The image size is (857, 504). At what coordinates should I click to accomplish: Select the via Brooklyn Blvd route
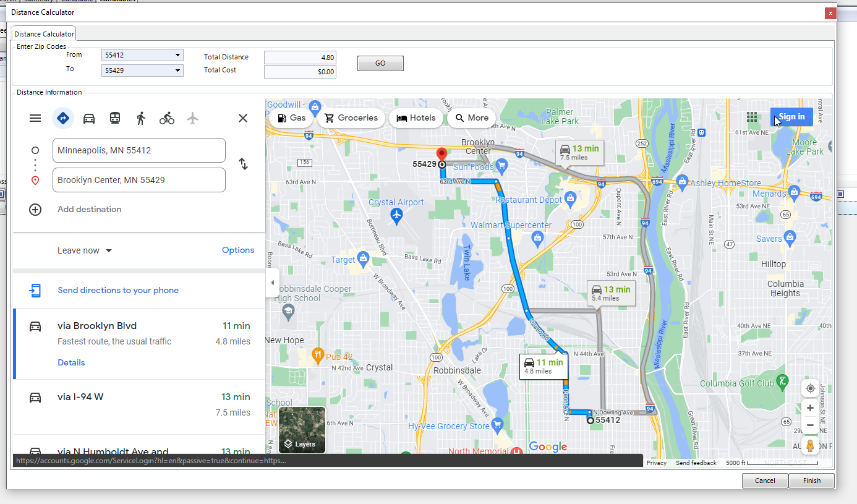coord(139,343)
